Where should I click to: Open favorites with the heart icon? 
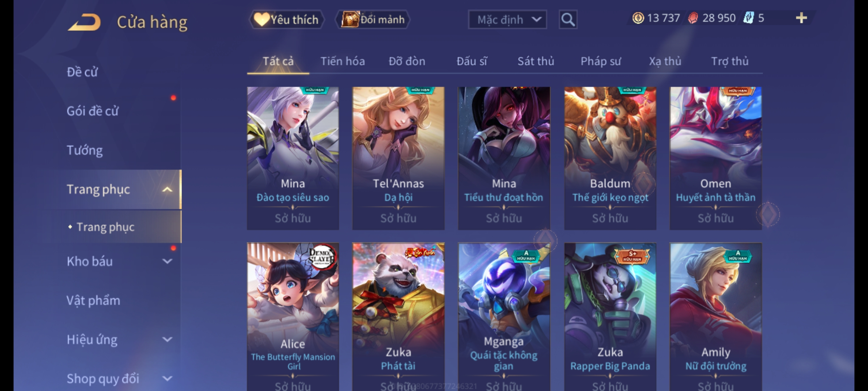click(261, 19)
